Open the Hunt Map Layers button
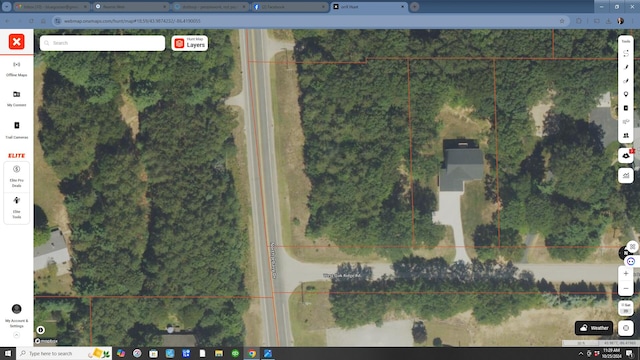640x360 pixels. (189, 43)
